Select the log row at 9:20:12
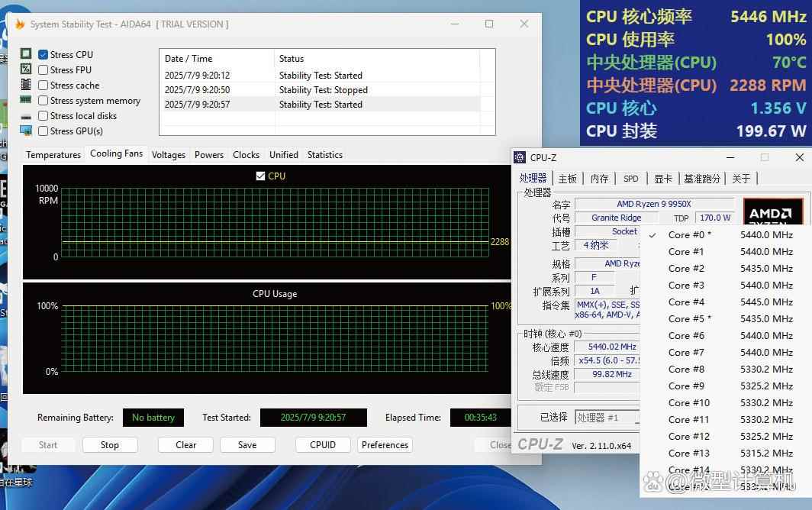This screenshot has height=510, width=812. [320, 76]
